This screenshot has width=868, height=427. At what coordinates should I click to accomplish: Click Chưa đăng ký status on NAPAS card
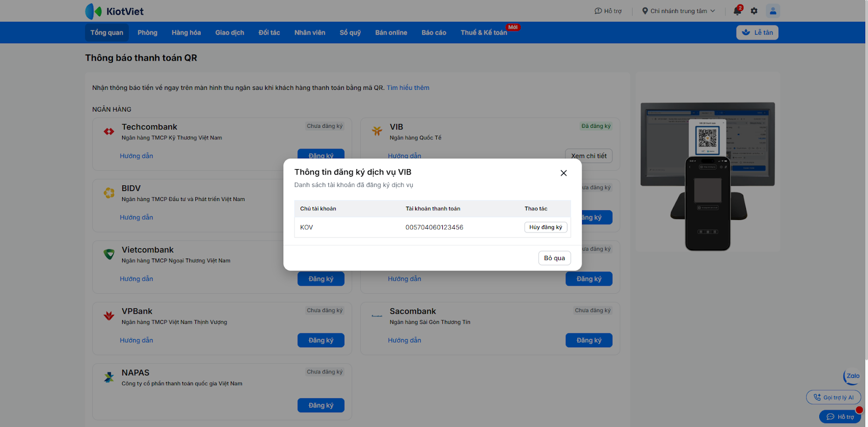pos(325,372)
